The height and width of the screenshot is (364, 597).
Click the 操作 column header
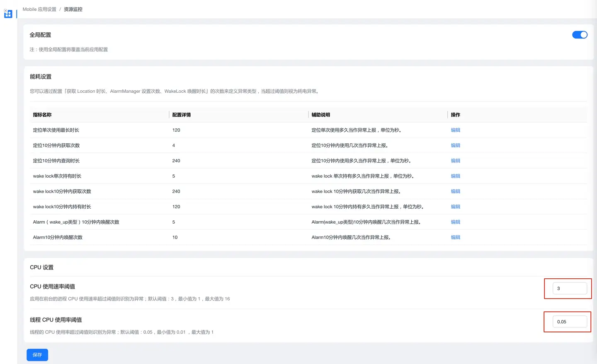pos(455,115)
